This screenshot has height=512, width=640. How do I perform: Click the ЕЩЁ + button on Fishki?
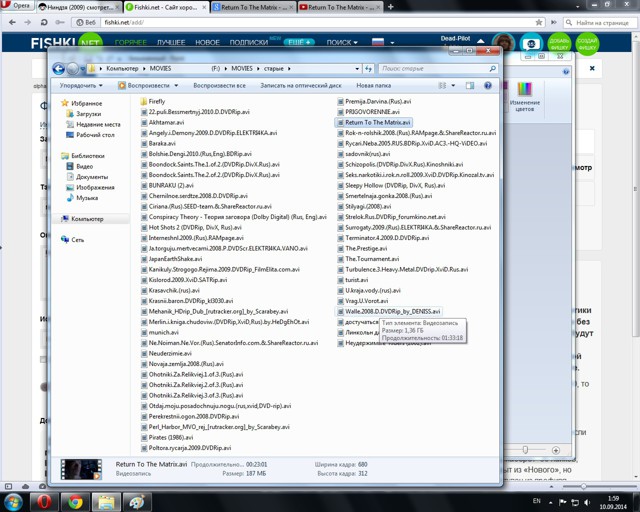299,42
